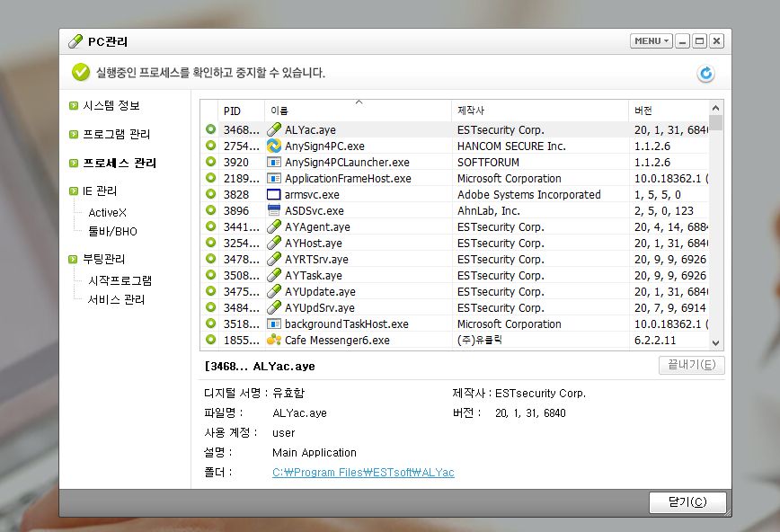Image resolution: width=780 pixels, height=532 pixels.
Task: Sort by 이름 column header
Action: pos(359,111)
